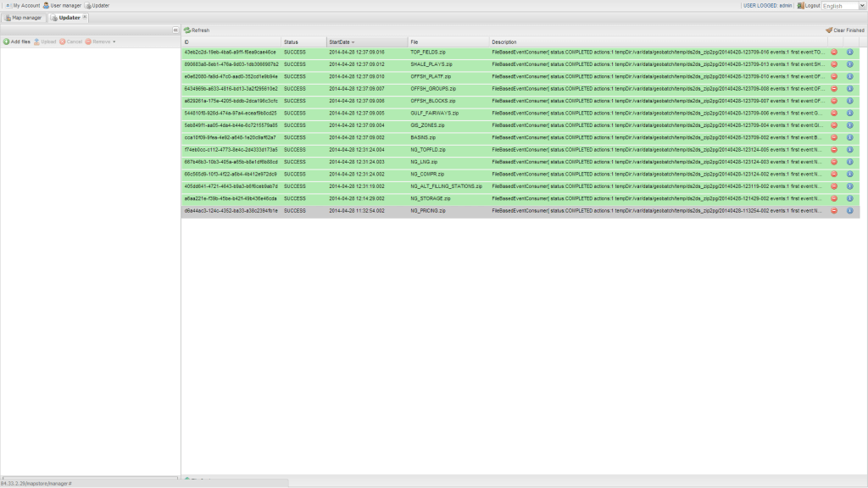The height and width of the screenshot is (488, 868).
Task: Open info icon for GULF_FAIRWAYS.zip
Action: (849, 113)
